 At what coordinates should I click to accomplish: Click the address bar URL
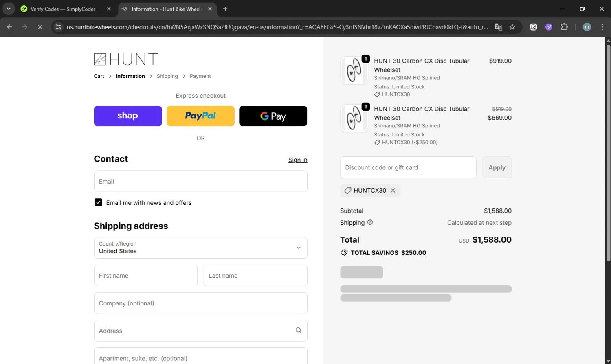(277, 27)
